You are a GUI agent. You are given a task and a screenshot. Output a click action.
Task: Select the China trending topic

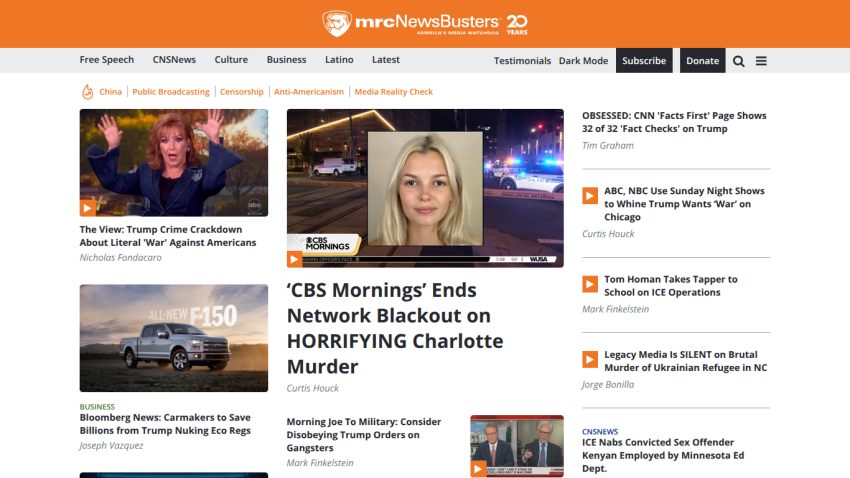(x=111, y=92)
